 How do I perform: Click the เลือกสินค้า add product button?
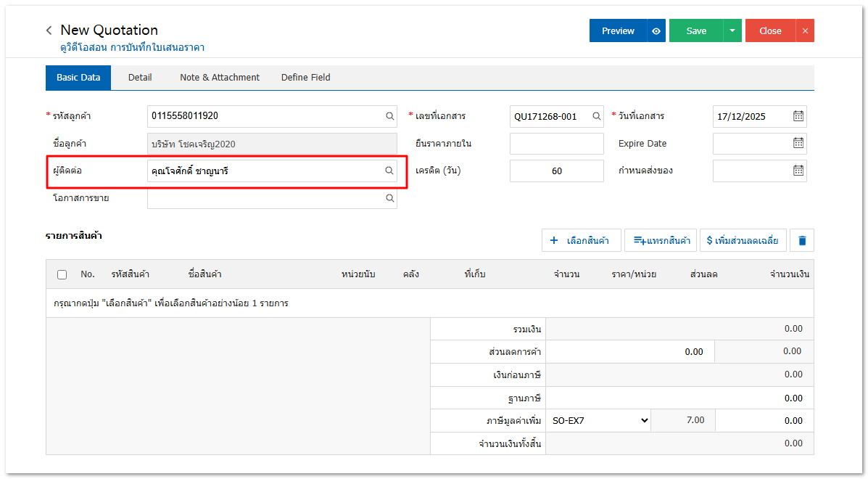click(x=580, y=240)
